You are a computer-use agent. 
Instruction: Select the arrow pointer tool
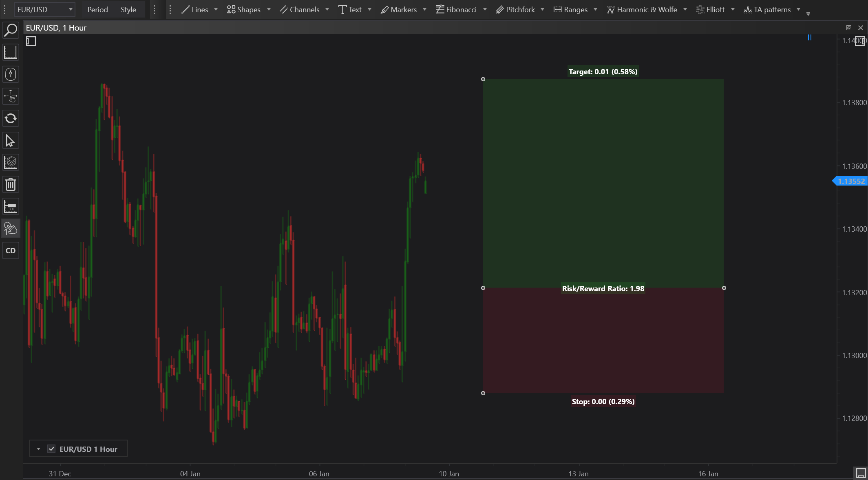click(11, 141)
